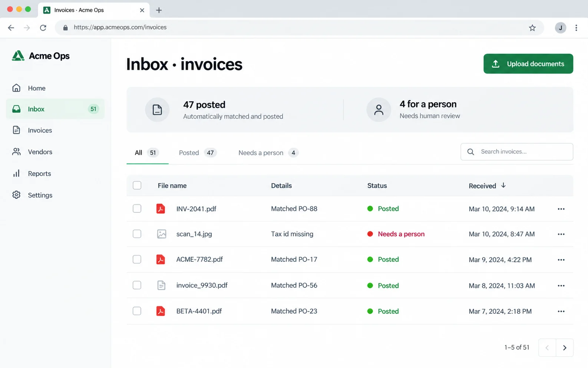Click the Acme Ops logo icon

[18, 56]
